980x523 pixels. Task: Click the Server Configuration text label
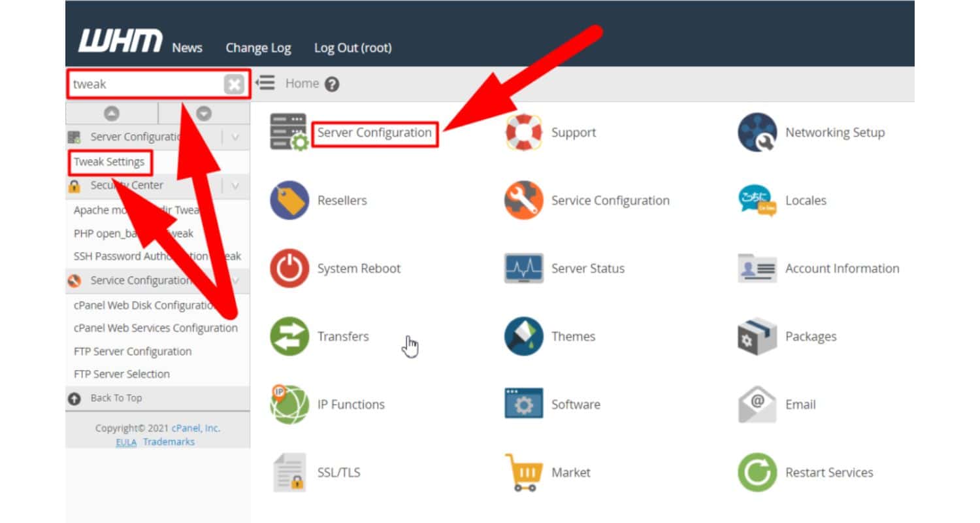(374, 133)
